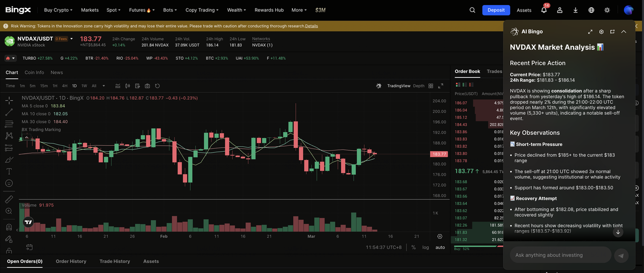
Task: Click the Ask anything about investing field
Action: pyautogui.click(x=560, y=255)
